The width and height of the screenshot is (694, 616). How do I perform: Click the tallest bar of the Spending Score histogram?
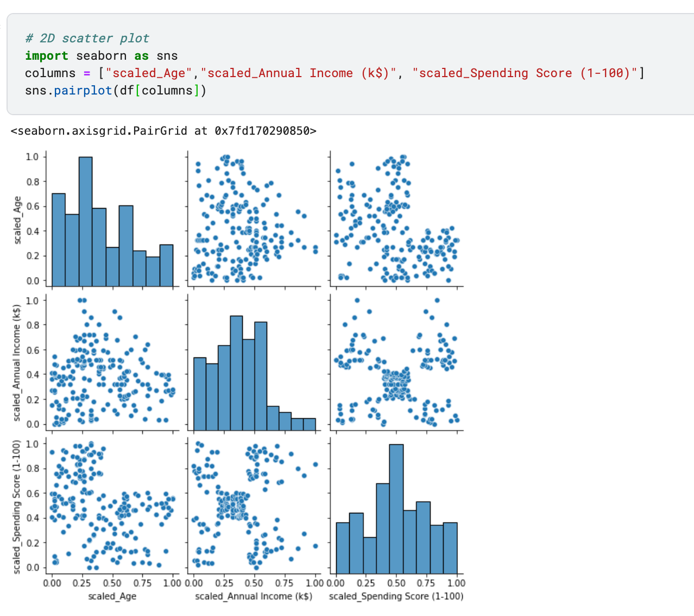coord(396,509)
